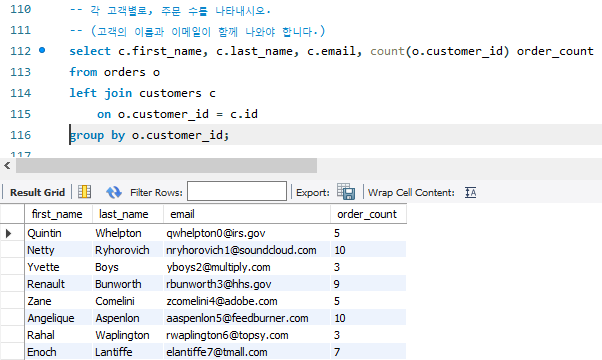602x360 pixels.
Task: Click the Korean comment on line 110
Action: coord(169,10)
